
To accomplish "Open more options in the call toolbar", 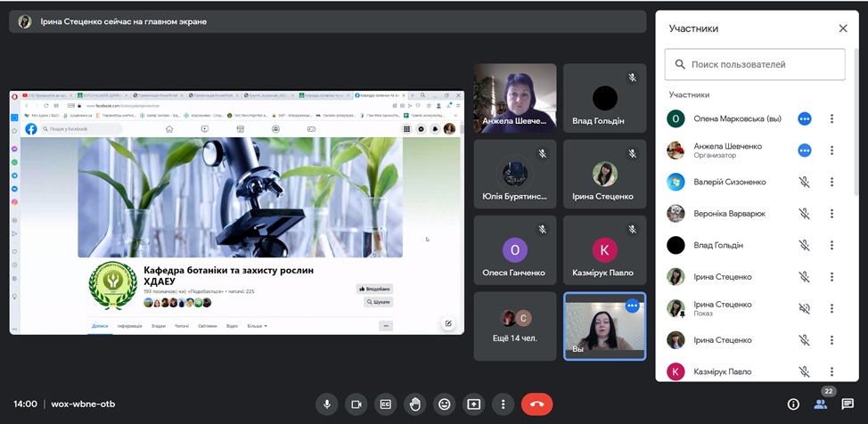I will coord(503,404).
